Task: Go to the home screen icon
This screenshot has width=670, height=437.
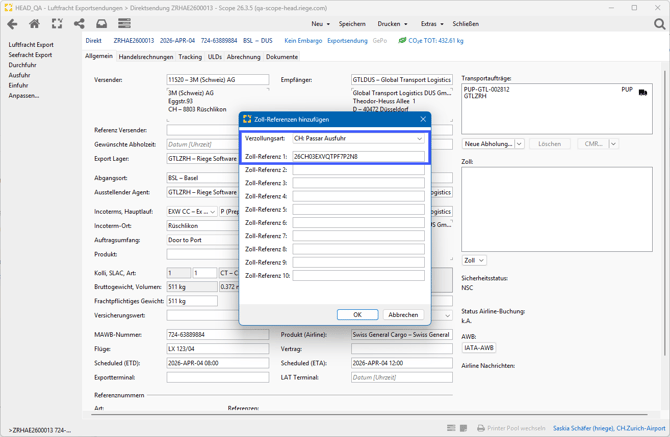Action: pyautogui.click(x=34, y=24)
